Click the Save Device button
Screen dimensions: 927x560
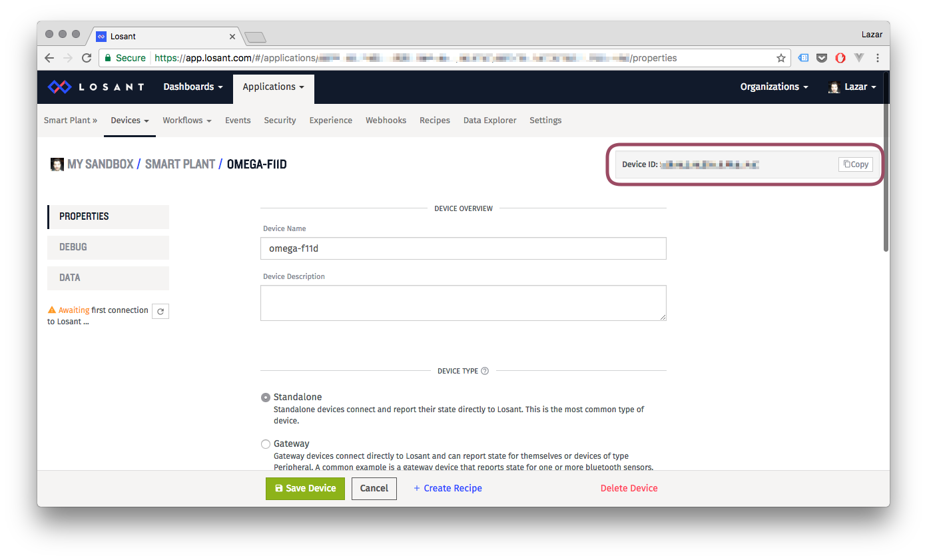[x=305, y=489]
